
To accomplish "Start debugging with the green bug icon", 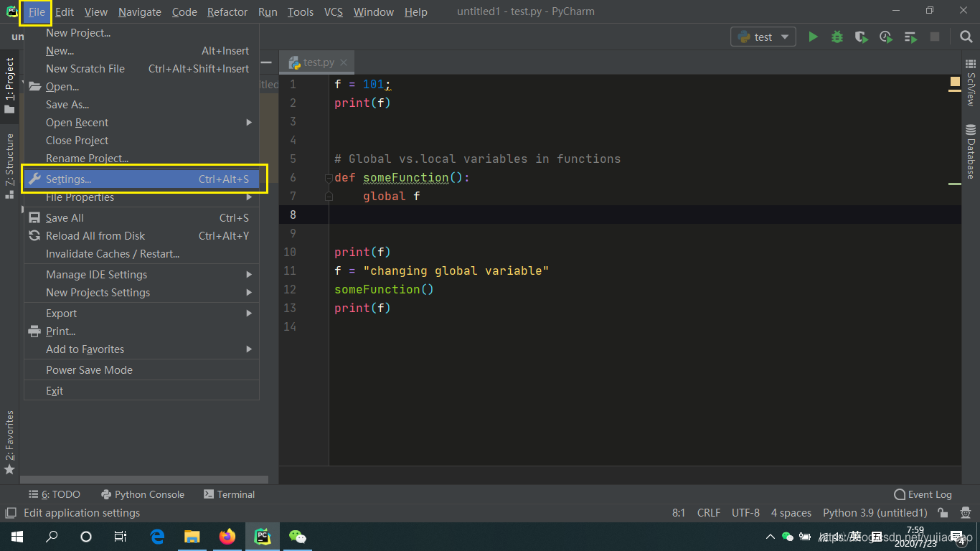I will (x=837, y=37).
